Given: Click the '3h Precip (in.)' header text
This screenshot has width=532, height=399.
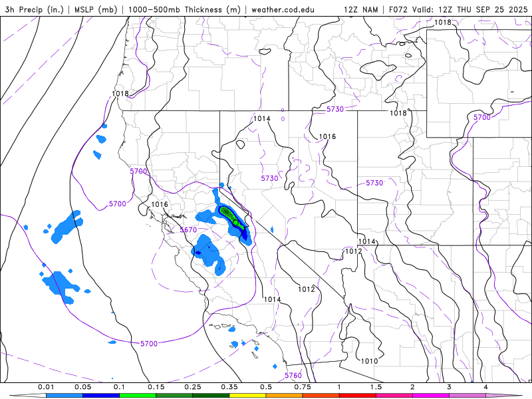Looking at the screenshot, I should (35, 9).
